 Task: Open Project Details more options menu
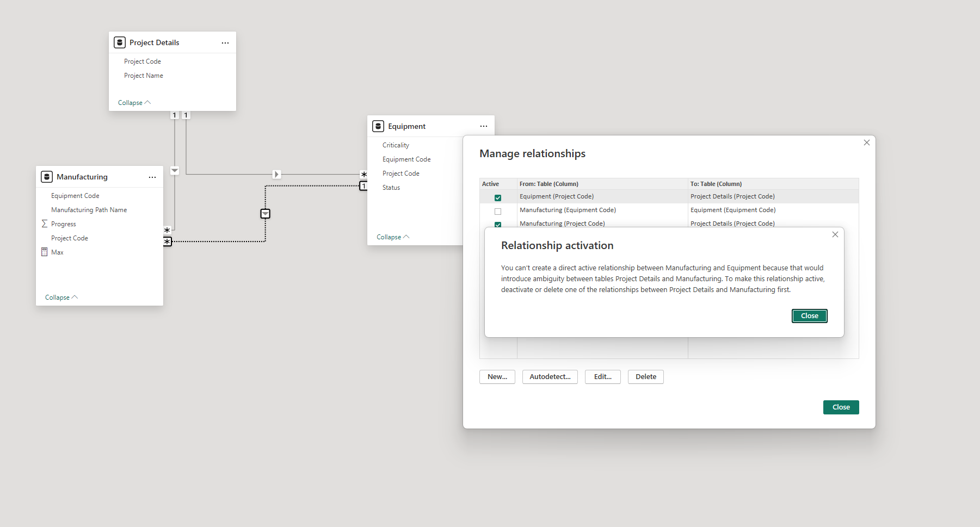tap(225, 42)
